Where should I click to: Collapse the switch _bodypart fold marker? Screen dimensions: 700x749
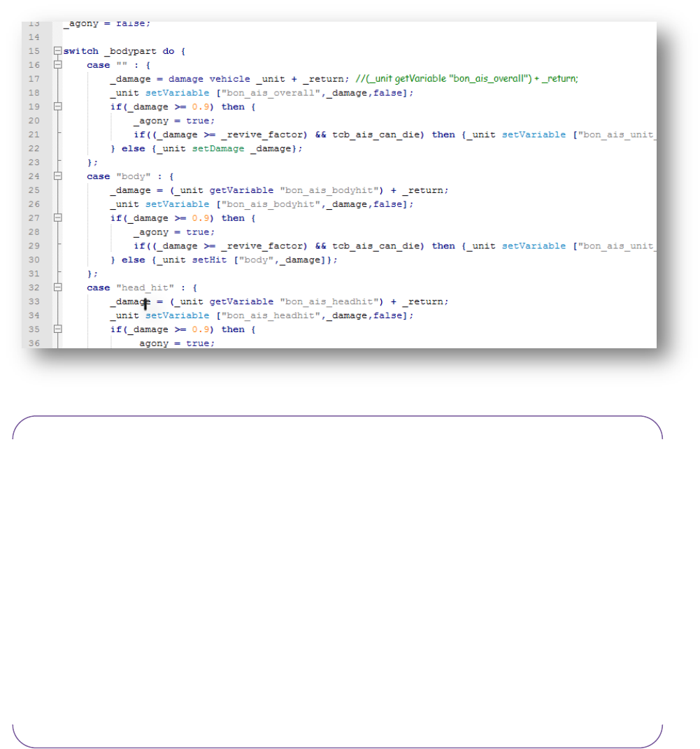click(58, 50)
